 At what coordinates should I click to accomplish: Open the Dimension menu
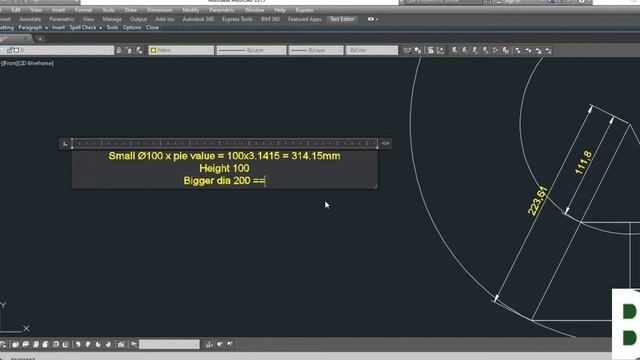click(160, 10)
